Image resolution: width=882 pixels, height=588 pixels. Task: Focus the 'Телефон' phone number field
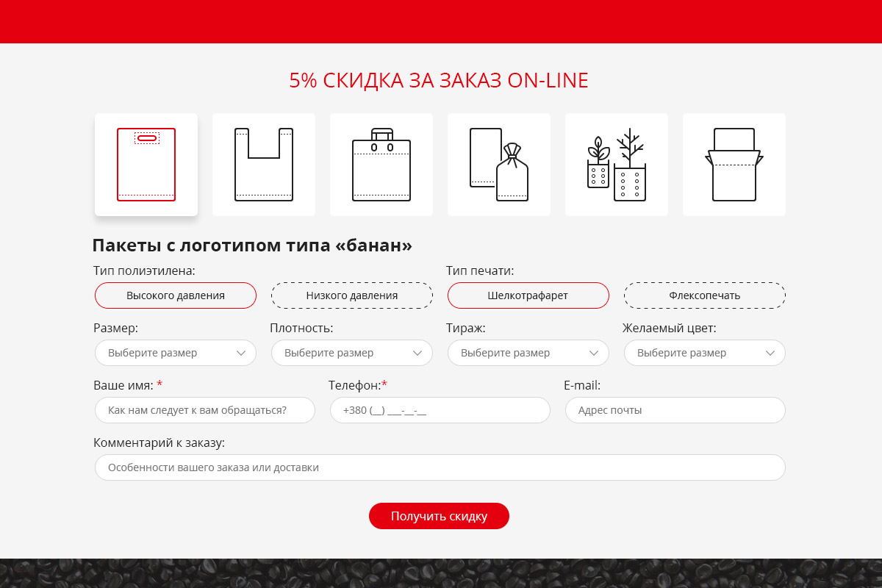(x=440, y=410)
